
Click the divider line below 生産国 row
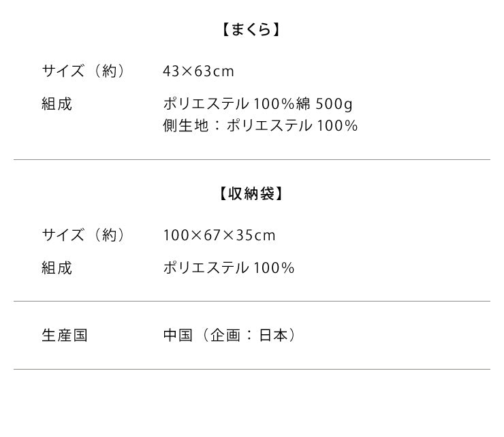252,370
